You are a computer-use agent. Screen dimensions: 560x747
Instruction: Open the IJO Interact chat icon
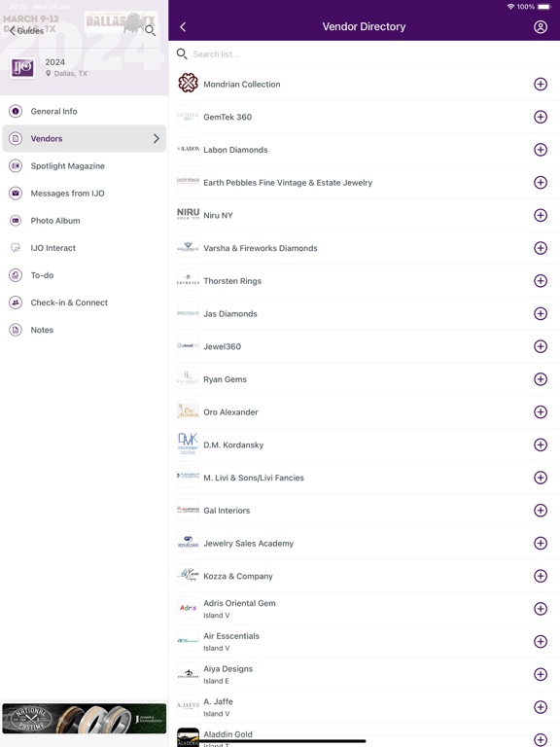16,248
